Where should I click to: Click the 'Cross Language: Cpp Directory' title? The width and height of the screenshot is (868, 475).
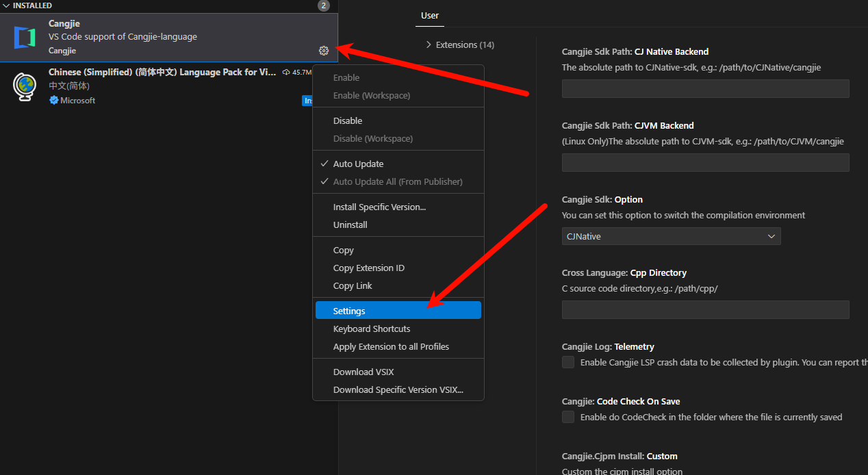(x=624, y=272)
